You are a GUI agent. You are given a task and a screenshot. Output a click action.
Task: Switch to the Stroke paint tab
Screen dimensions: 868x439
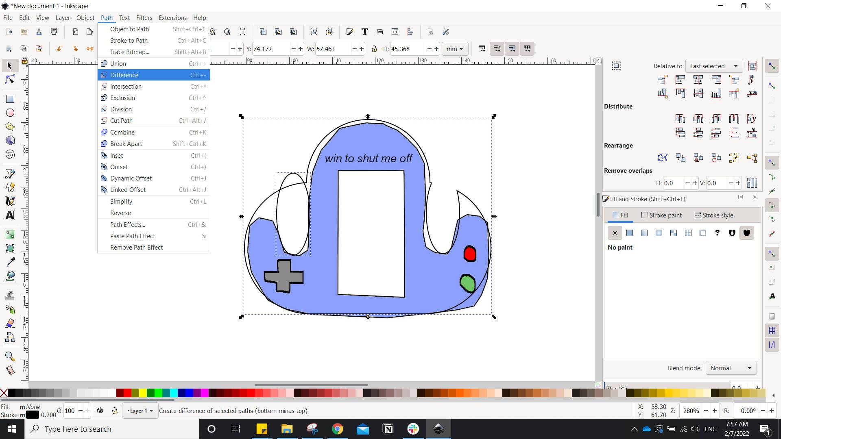click(661, 215)
